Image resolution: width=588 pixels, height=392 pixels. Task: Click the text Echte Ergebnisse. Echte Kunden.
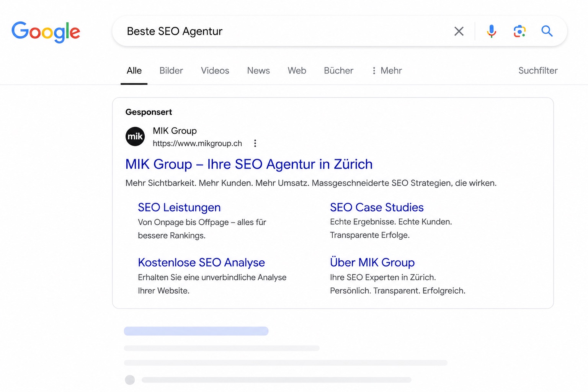tap(391, 222)
